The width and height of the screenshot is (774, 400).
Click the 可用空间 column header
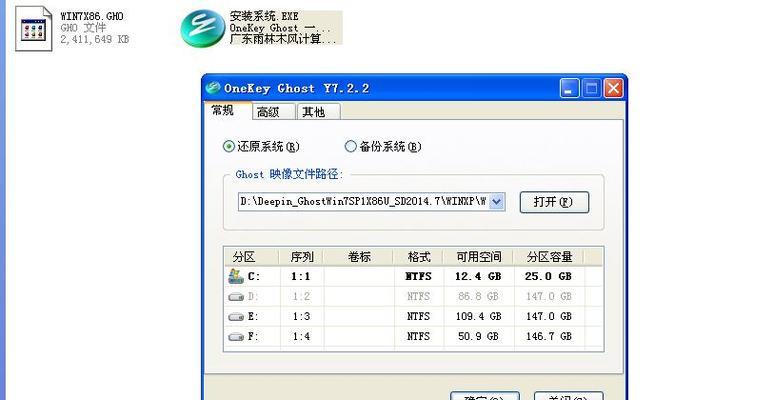click(478, 257)
